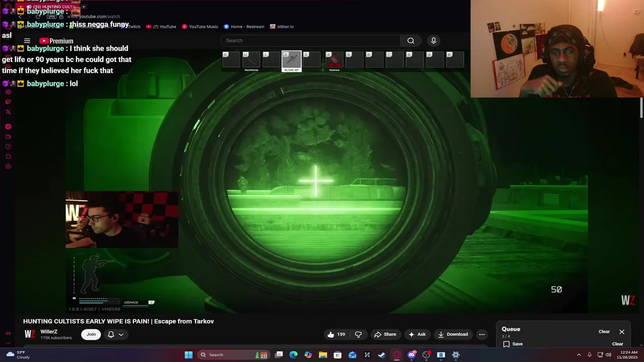The image size is (644, 362).
Task: Reload the current page
Action: coord(38,17)
